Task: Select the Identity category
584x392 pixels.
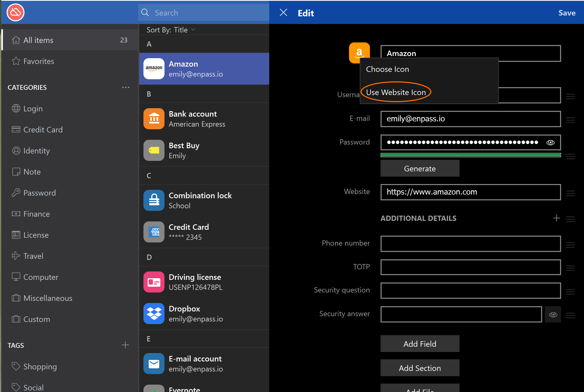Action: [x=70, y=151]
